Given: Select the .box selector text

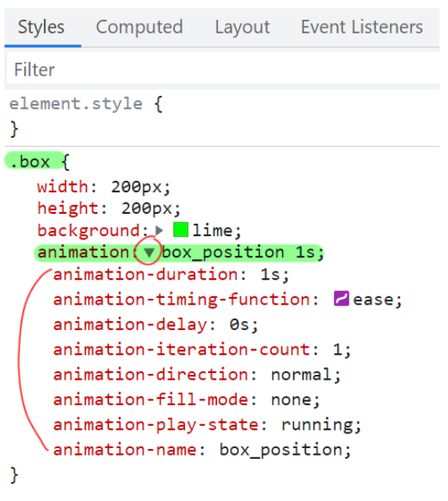Looking at the screenshot, I should pyautogui.click(x=30, y=162).
